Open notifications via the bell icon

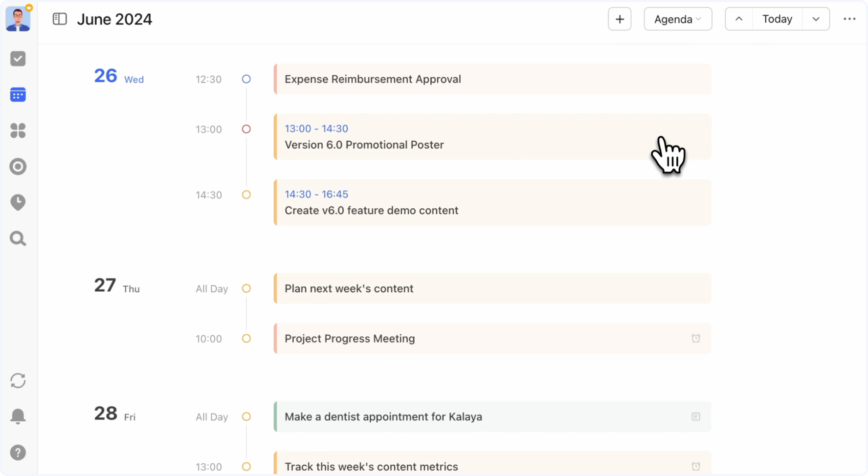click(x=18, y=416)
